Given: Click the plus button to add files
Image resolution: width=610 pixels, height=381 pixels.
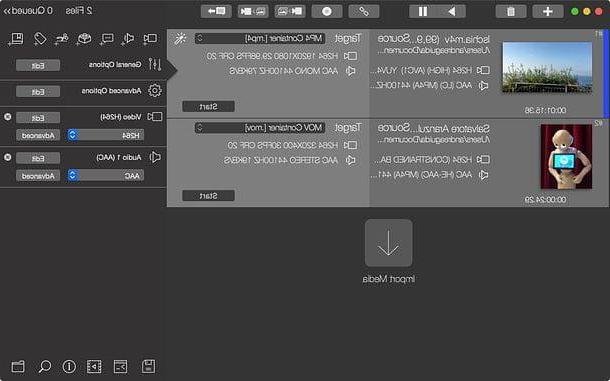Looking at the screenshot, I should (x=547, y=11).
